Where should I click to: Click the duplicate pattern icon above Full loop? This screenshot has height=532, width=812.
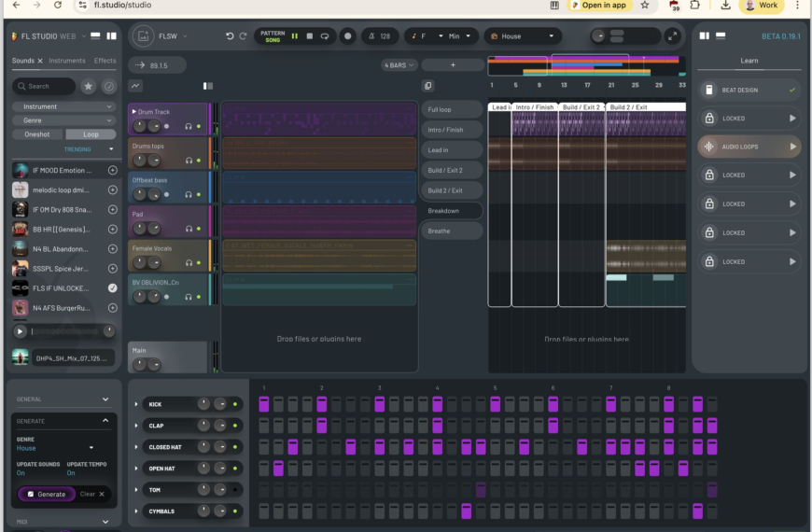pyautogui.click(x=427, y=86)
